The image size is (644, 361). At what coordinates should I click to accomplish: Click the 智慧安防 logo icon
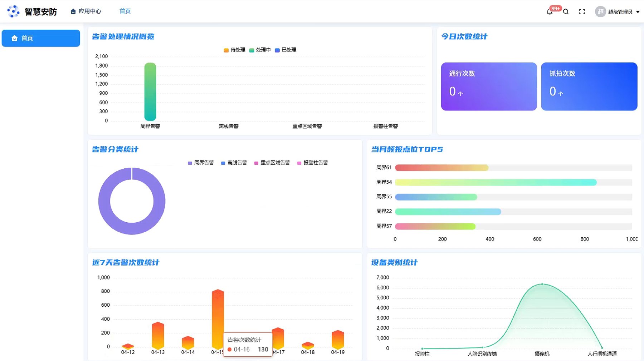pos(13,11)
